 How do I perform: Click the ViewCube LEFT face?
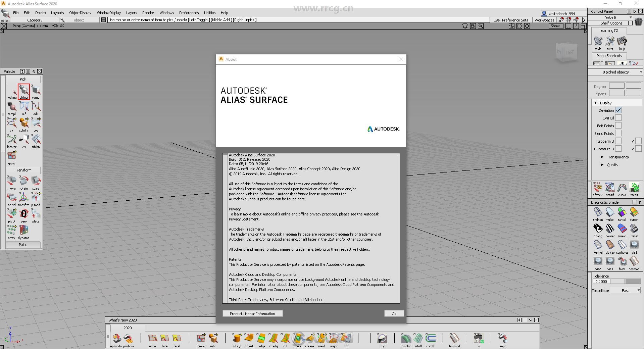(x=570, y=52)
